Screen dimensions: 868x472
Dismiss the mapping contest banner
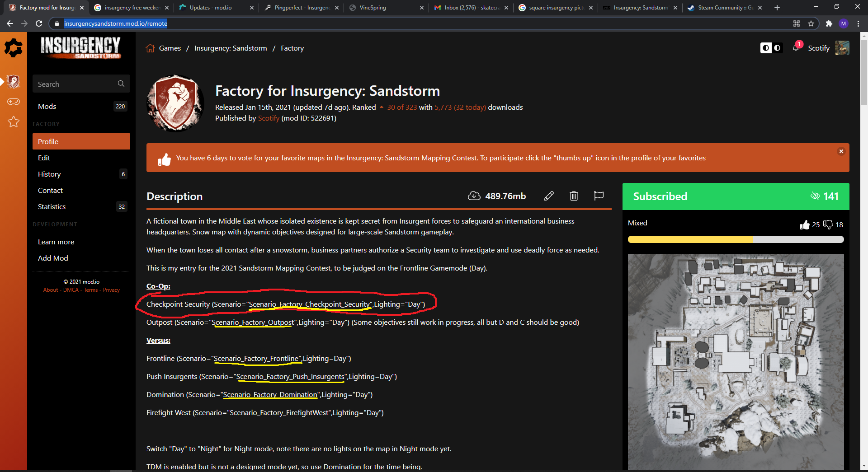pos(841,151)
